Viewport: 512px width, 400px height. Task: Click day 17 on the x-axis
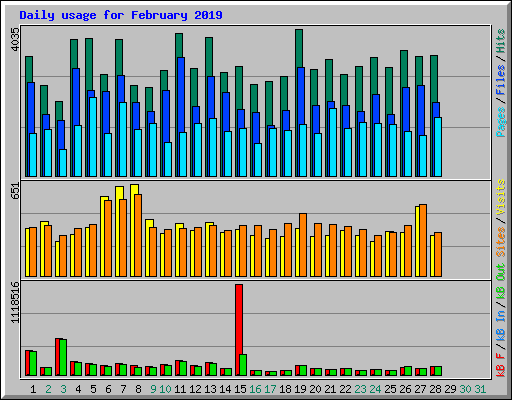tap(270, 389)
